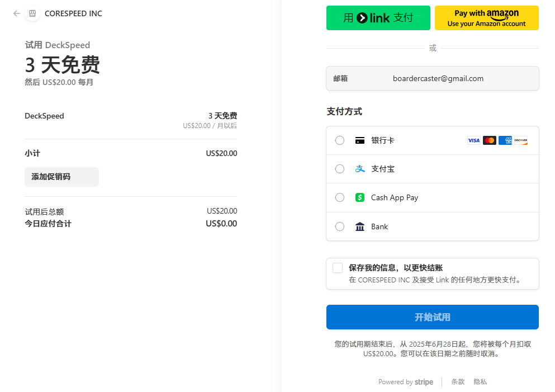Image resolution: width=555 pixels, height=392 pixels.
Task: Click the CORESPEED INC merchant name
Action: click(73, 13)
